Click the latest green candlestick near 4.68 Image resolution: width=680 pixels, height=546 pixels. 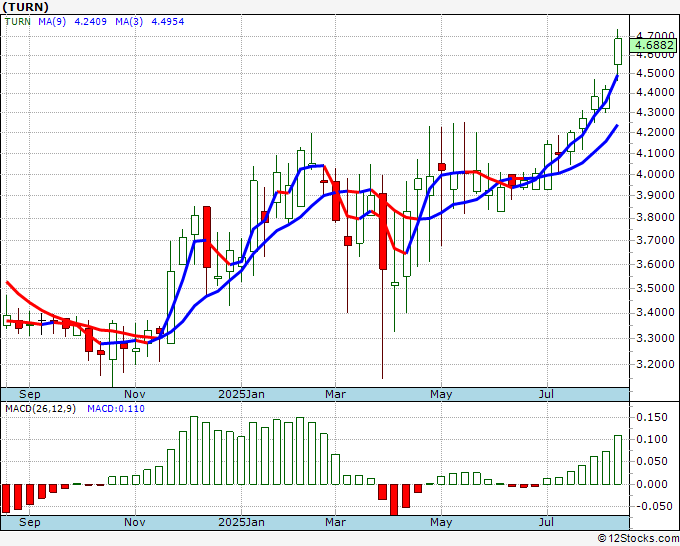pyautogui.click(x=618, y=52)
